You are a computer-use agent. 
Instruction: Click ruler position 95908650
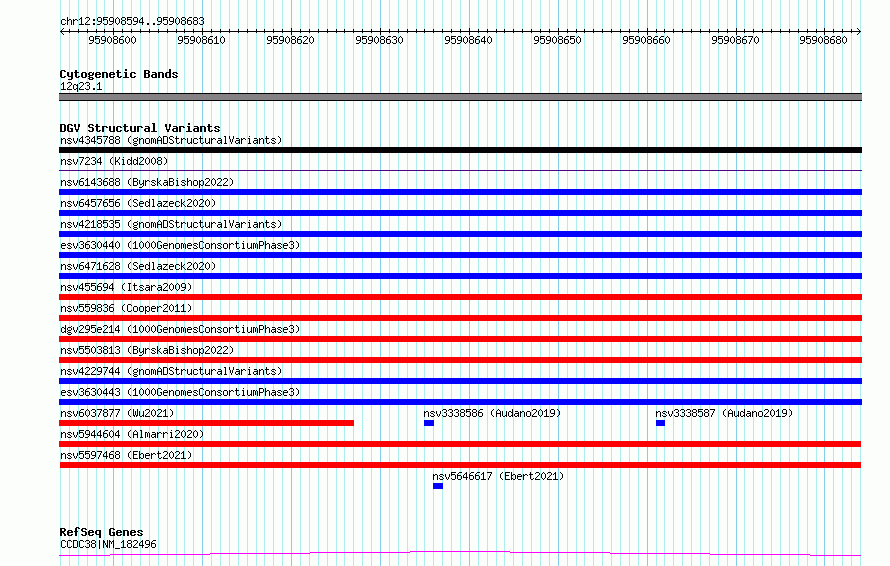(557, 40)
